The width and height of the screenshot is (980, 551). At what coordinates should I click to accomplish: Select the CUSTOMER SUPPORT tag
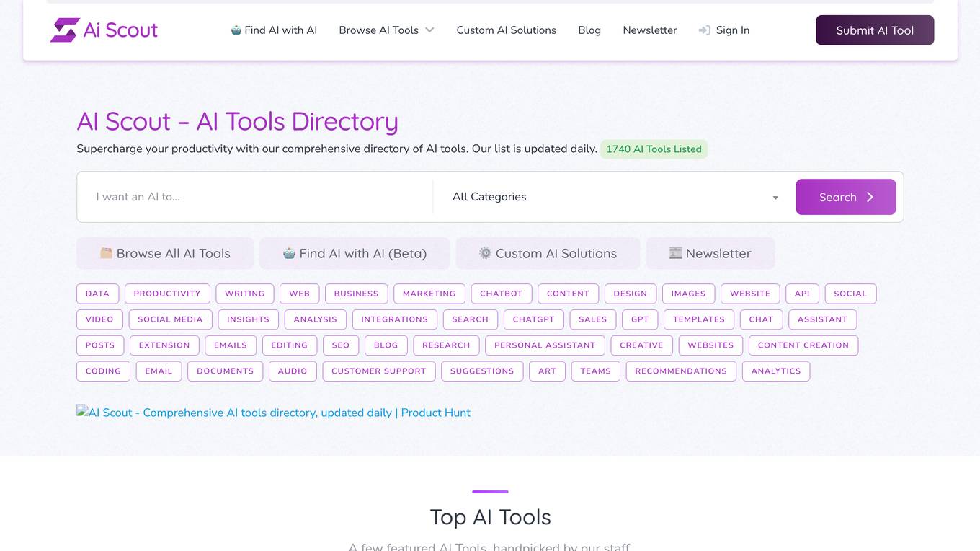(378, 371)
